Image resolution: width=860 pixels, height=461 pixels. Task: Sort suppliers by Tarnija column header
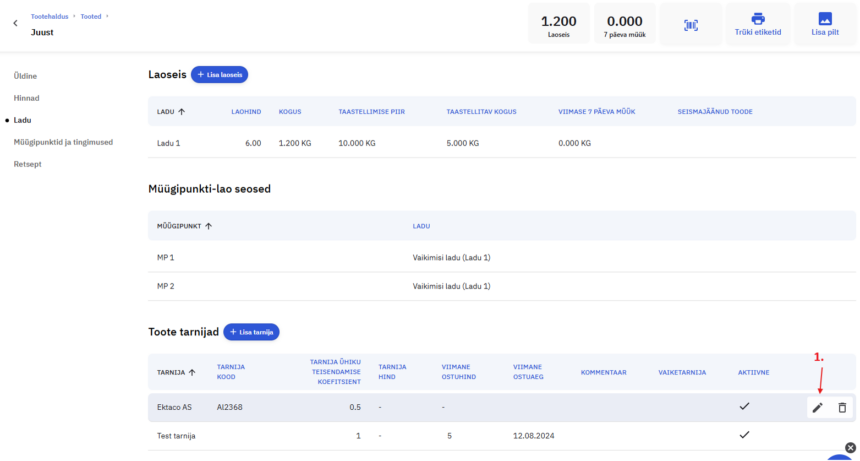pyautogui.click(x=176, y=372)
